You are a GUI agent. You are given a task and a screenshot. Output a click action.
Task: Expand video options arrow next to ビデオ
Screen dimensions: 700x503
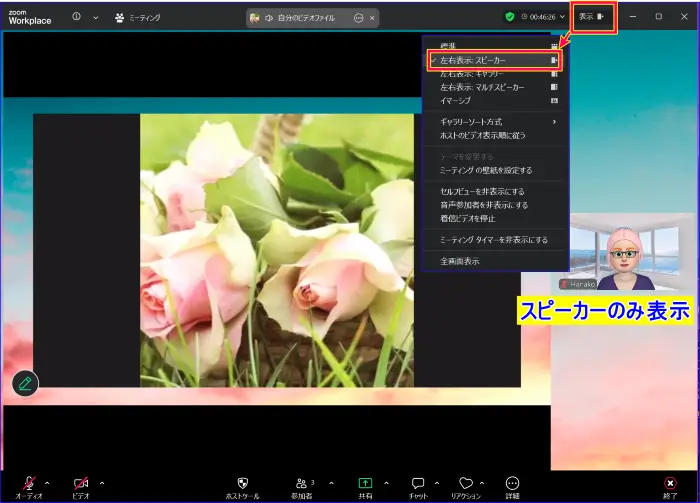point(102,482)
